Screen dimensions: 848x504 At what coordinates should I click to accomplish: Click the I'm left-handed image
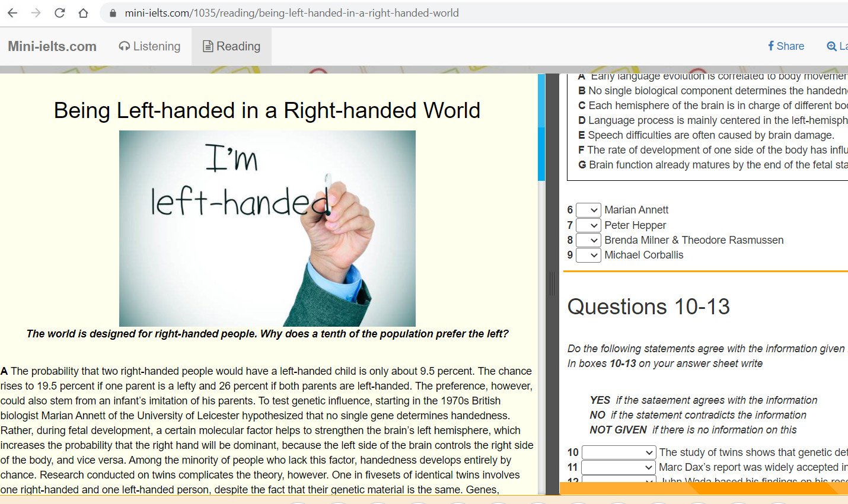coord(267,228)
